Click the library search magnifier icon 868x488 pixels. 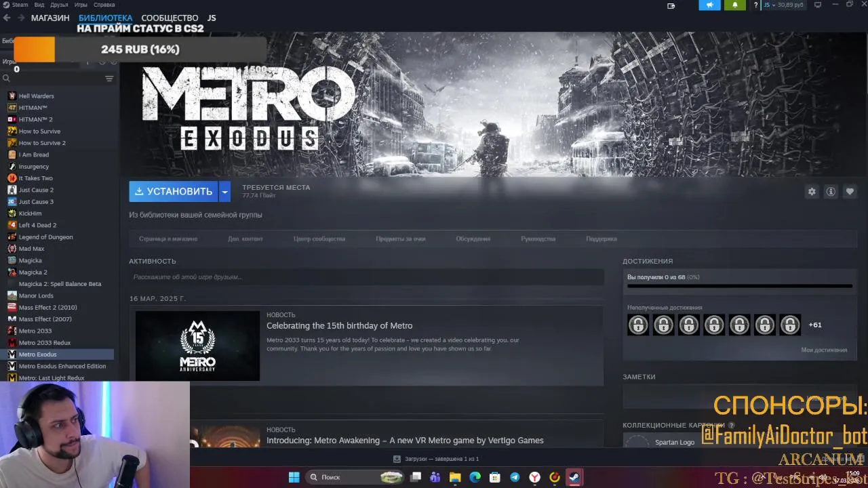[6, 79]
